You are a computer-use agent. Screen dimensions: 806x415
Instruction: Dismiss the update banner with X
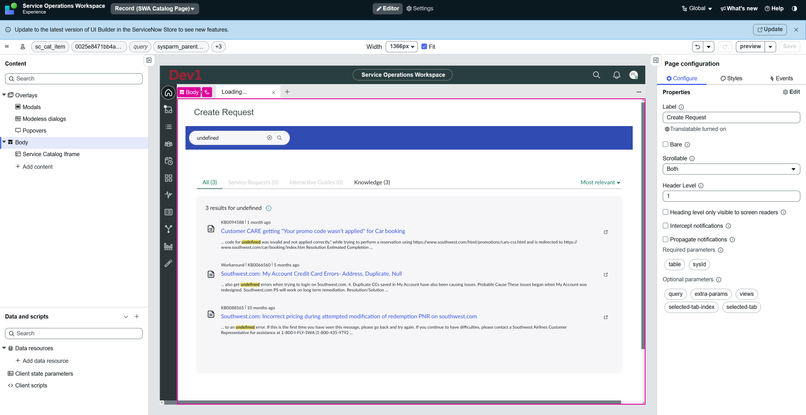(x=796, y=30)
